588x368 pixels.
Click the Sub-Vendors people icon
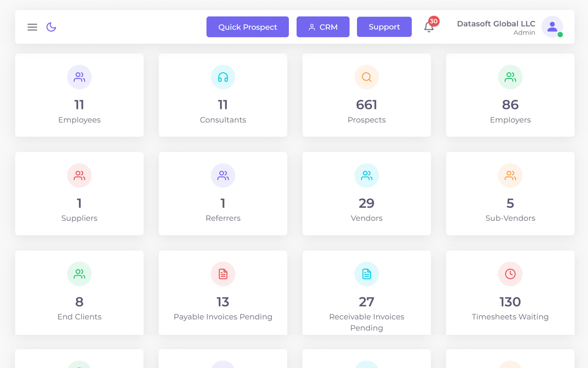510,175
